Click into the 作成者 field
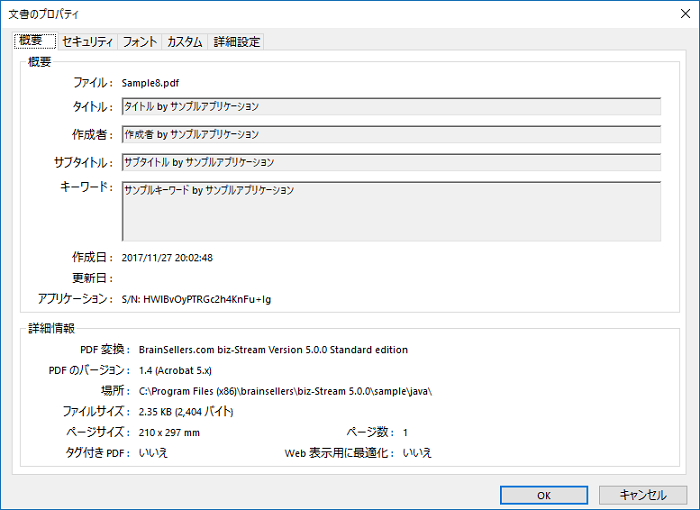Image resolution: width=700 pixels, height=510 pixels. [x=391, y=134]
